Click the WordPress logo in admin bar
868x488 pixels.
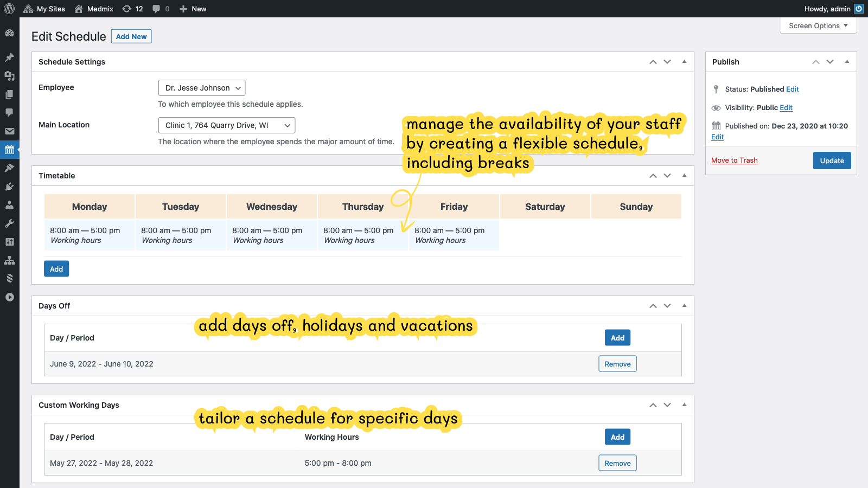point(9,9)
